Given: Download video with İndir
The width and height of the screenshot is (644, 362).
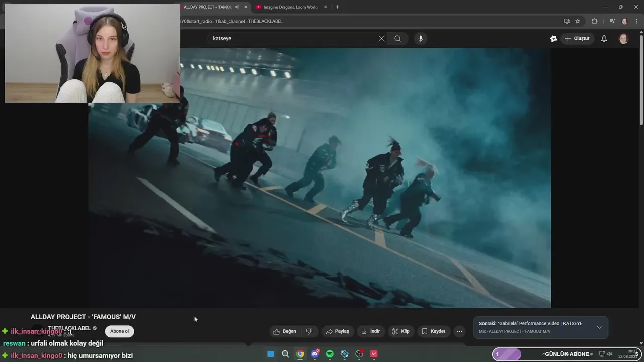Looking at the screenshot, I should [371, 331].
